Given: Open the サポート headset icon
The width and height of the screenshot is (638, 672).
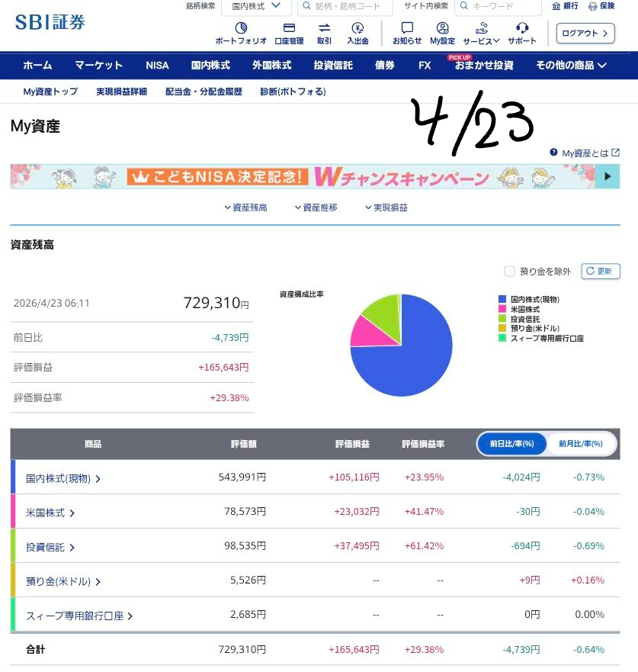Looking at the screenshot, I should (522, 29).
